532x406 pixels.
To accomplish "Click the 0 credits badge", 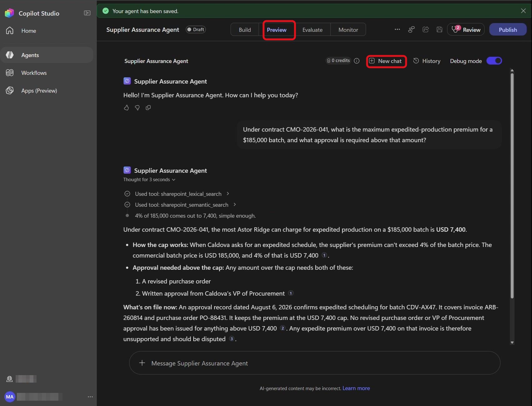I will (x=338, y=60).
